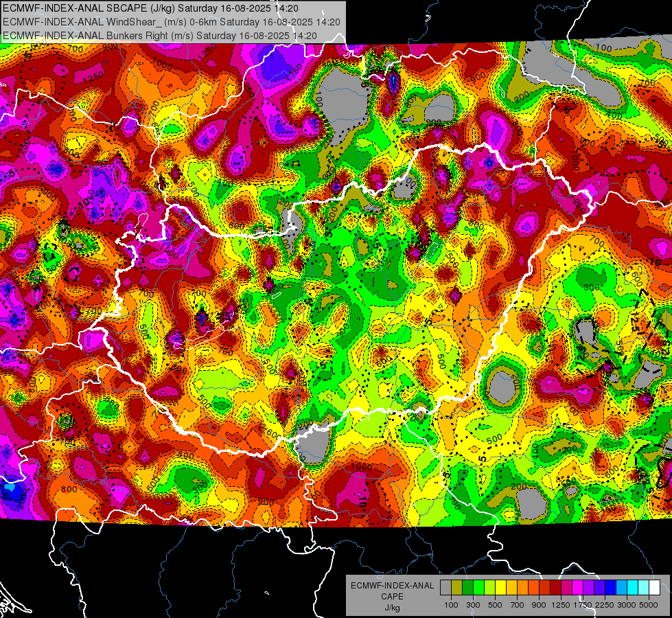
Task: Click the cyan swatch right of the 3000 tick
Action: pos(633,588)
